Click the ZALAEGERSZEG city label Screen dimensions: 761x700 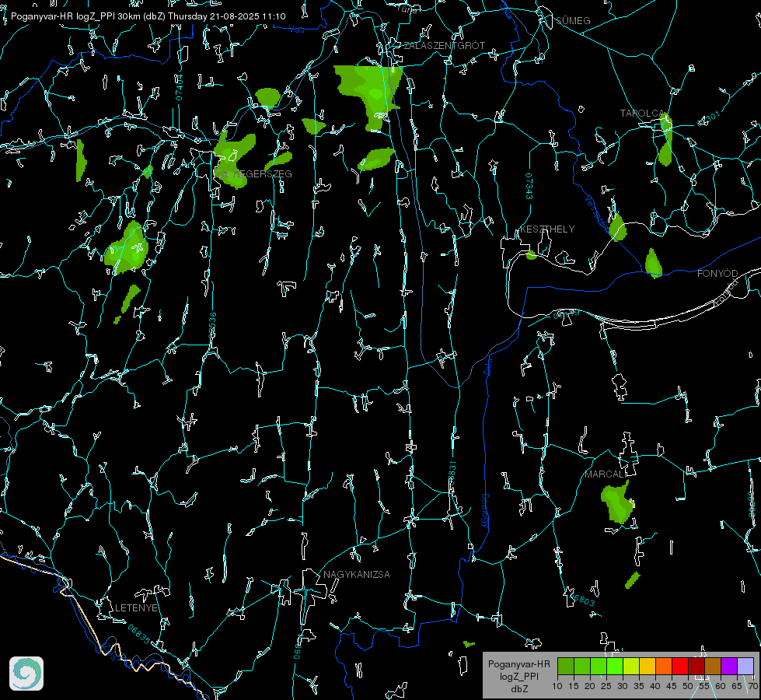pos(254,174)
